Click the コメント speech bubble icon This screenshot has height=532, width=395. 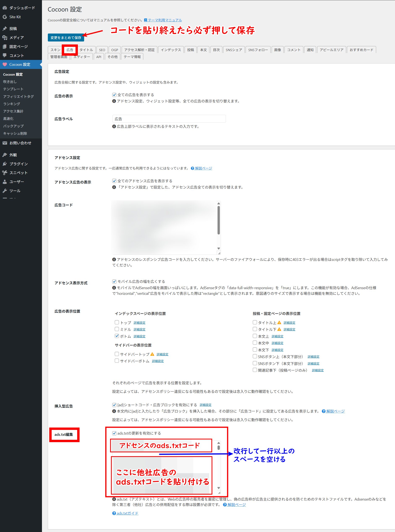pos(5,55)
